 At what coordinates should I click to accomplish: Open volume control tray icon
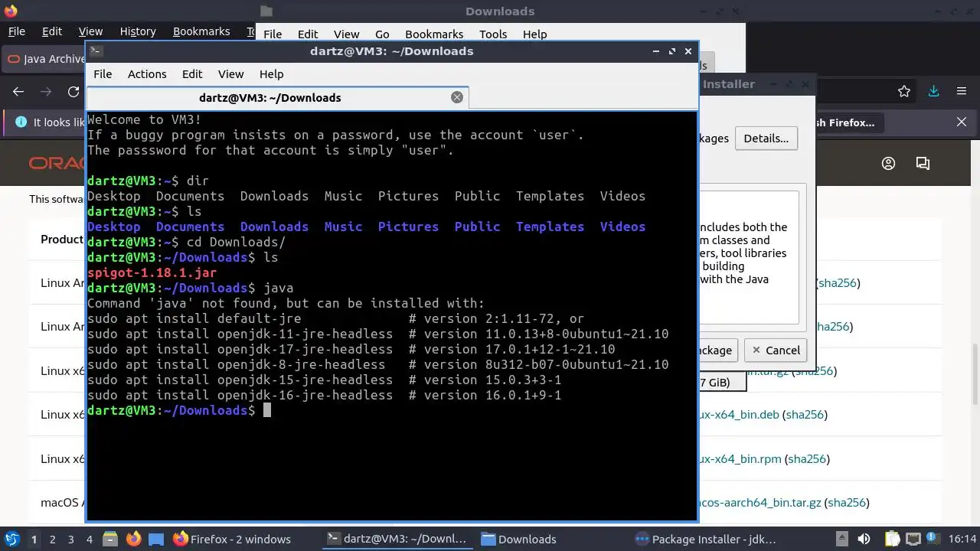[864, 539]
